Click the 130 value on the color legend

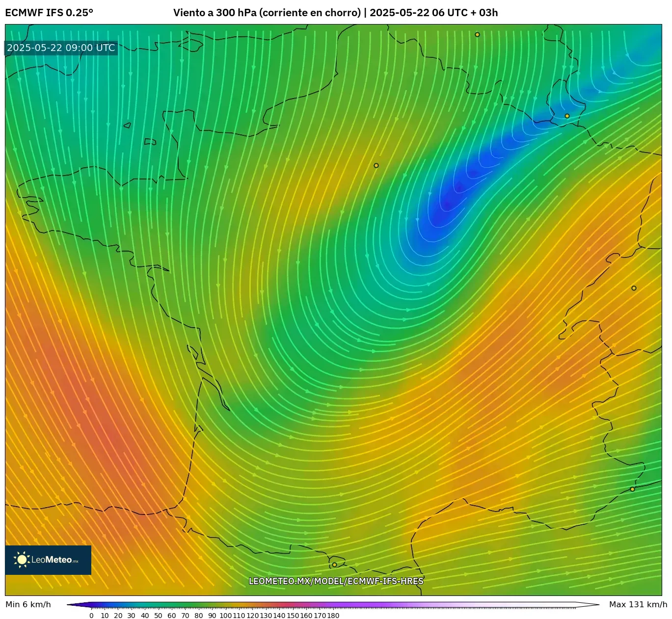click(266, 616)
